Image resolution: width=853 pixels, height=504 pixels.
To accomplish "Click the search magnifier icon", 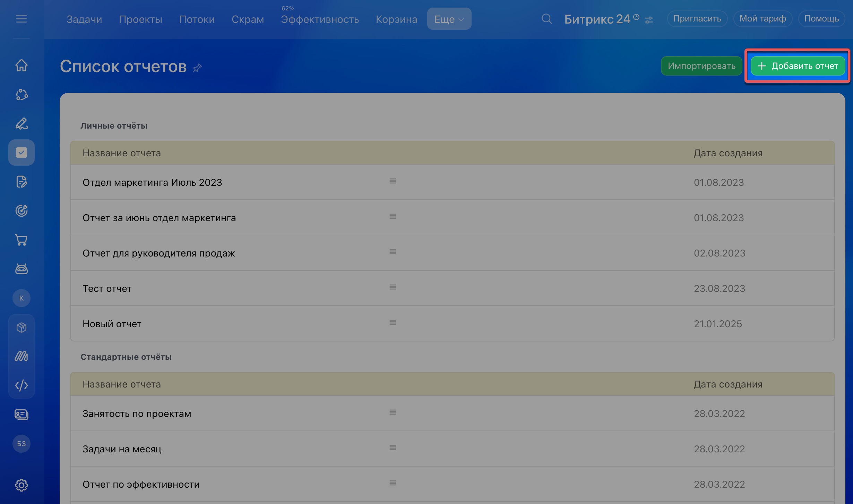I will click(546, 19).
